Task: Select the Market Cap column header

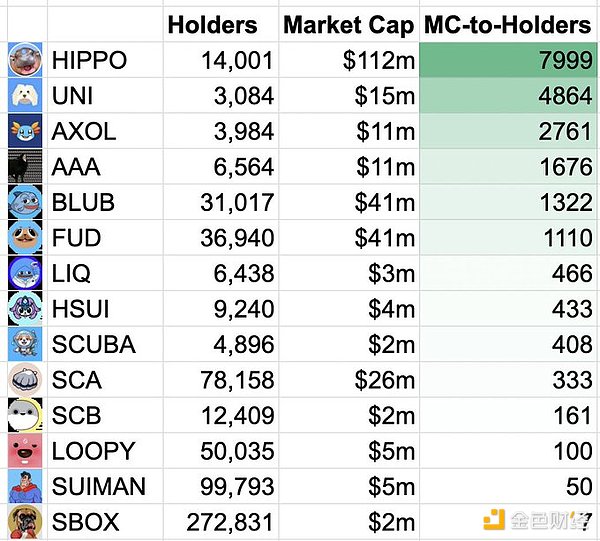Action: pos(349,25)
